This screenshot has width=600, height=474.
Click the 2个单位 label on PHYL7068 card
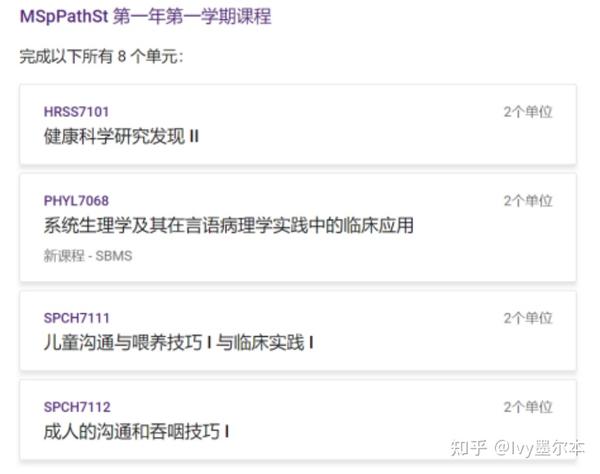click(528, 201)
